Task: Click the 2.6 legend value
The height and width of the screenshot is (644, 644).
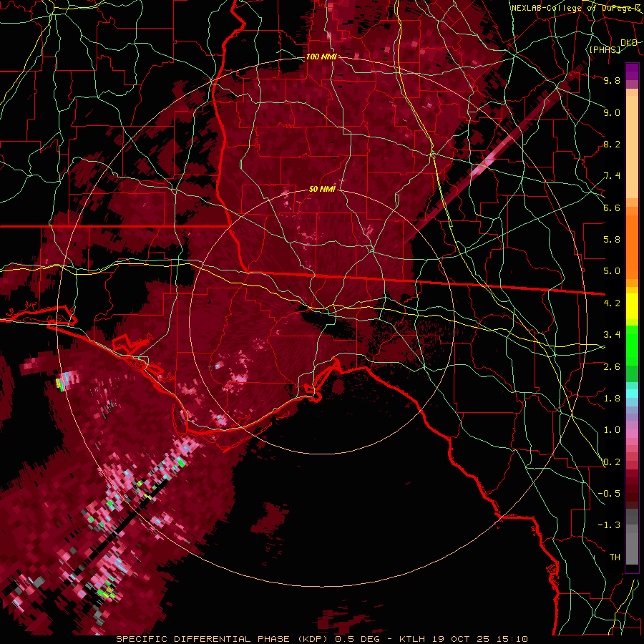Action: 612,366
